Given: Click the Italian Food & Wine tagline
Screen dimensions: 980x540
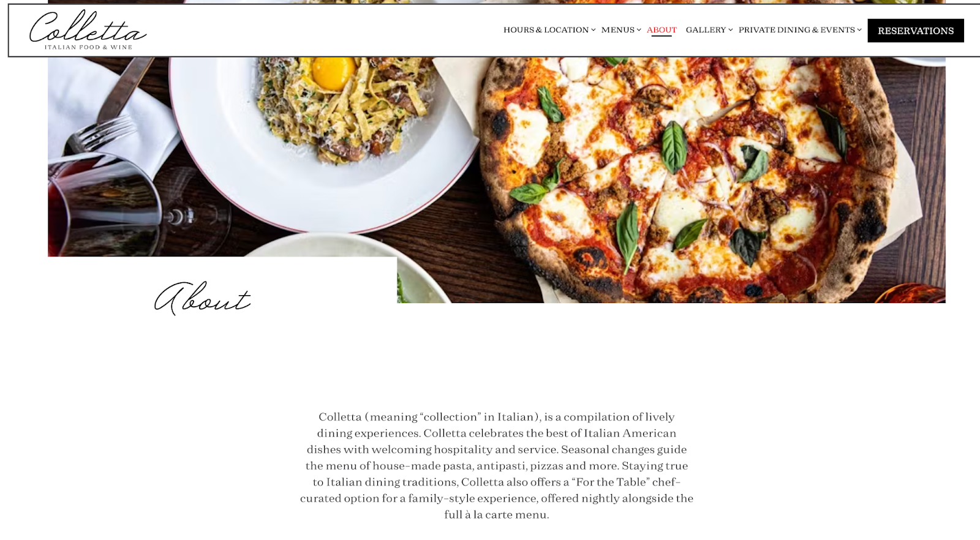Looking at the screenshot, I should click(88, 47).
